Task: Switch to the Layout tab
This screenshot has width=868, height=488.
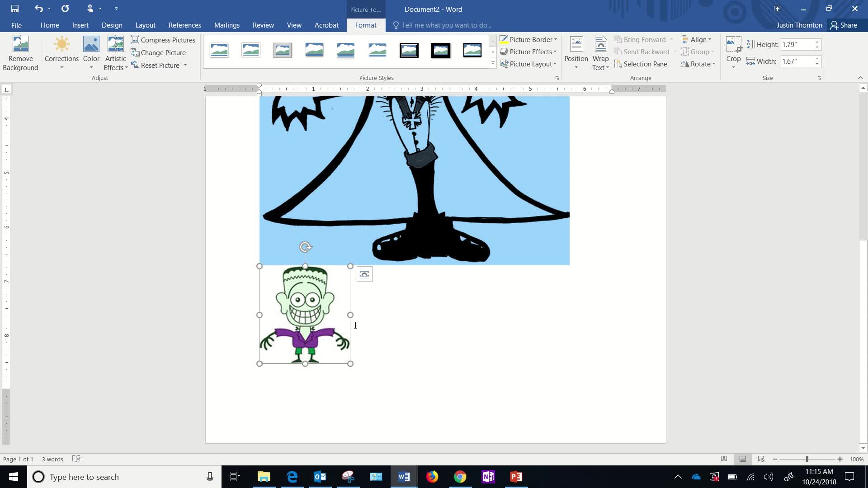Action: 146,25
